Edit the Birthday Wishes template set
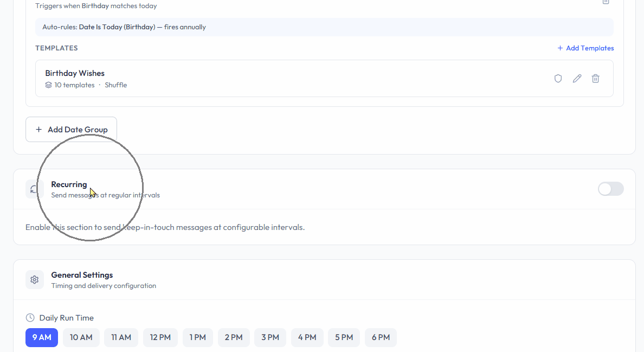The height and width of the screenshot is (352, 644). pyautogui.click(x=577, y=79)
